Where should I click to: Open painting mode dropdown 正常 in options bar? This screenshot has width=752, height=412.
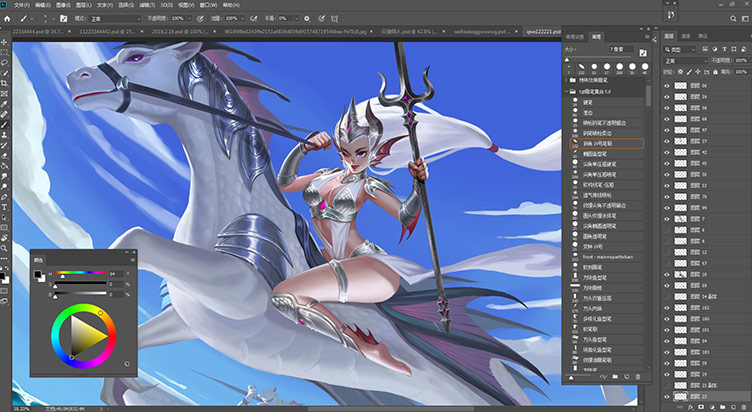114,19
